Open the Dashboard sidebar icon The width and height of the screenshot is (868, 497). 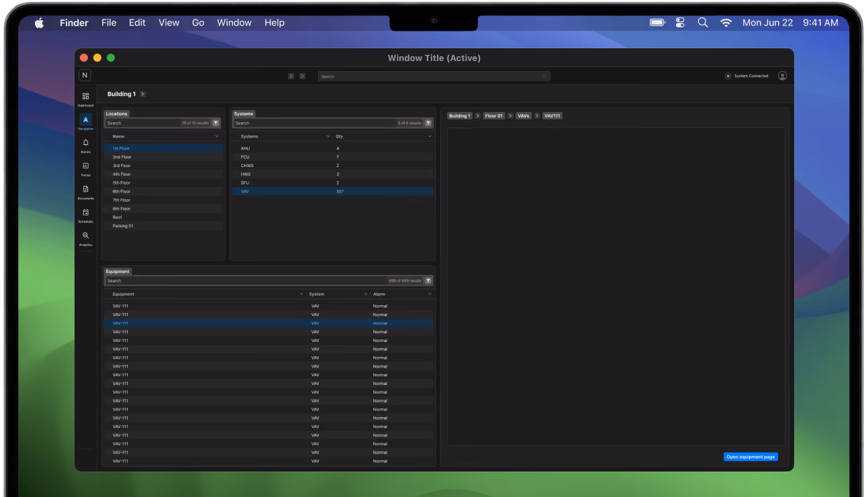point(85,97)
